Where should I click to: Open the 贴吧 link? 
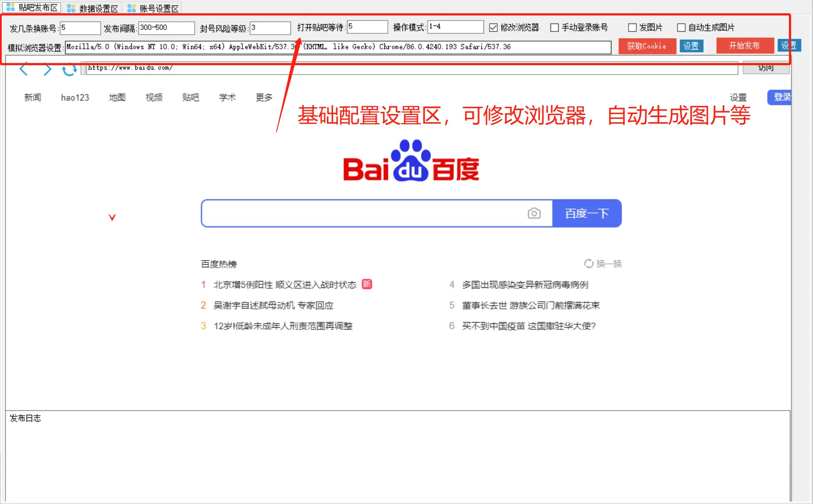190,97
